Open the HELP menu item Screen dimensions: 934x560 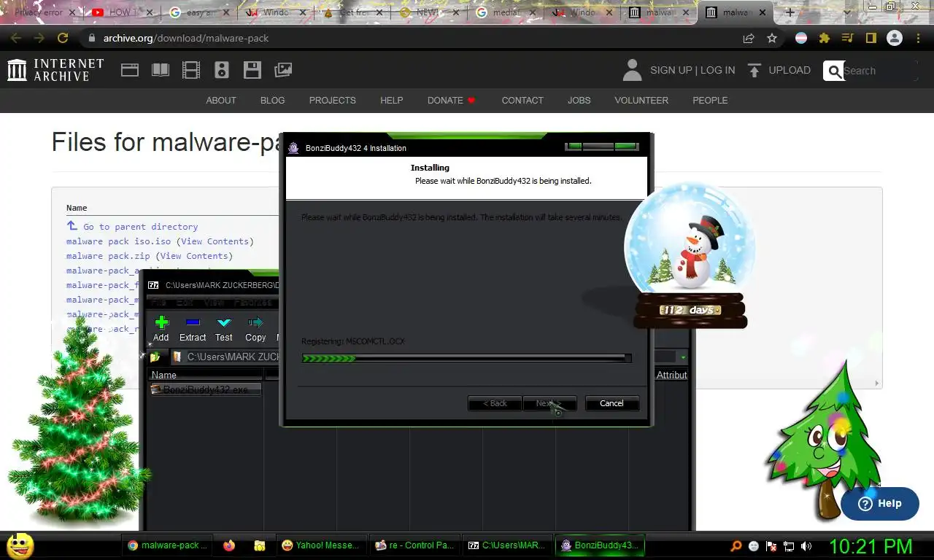(392, 100)
